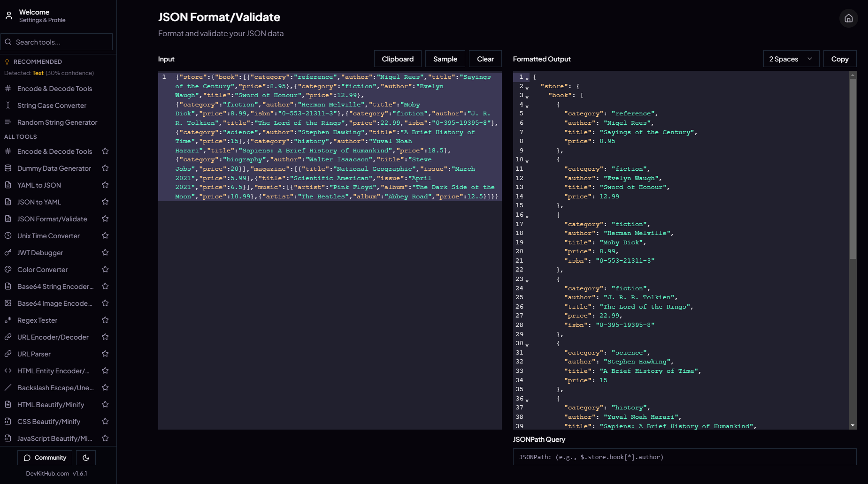The height and width of the screenshot is (484, 868).
Task: Click the home icon at top right
Action: 848,18
